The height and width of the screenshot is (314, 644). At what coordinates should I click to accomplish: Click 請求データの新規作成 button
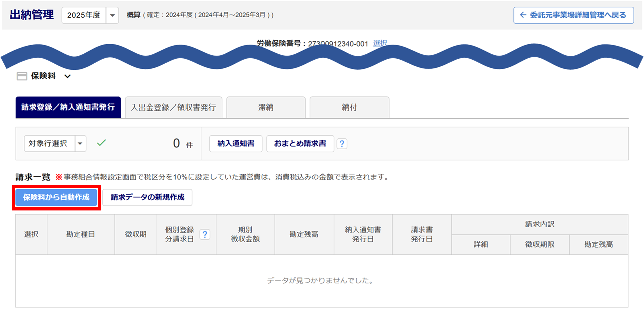click(147, 197)
